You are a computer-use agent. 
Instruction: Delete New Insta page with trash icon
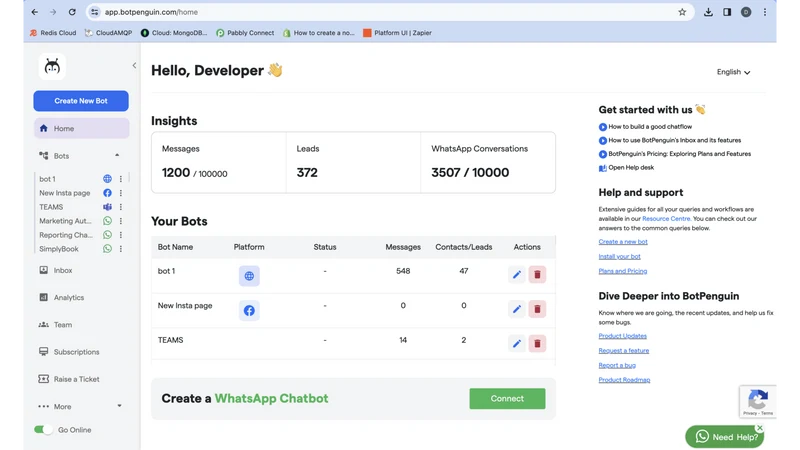point(537,309)
